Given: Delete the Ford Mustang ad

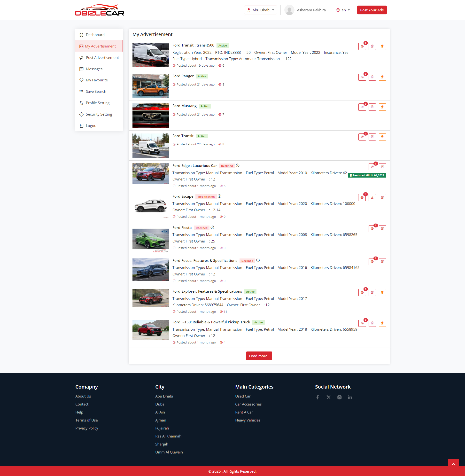Looking at the screenshot, I should coord(372,107).
